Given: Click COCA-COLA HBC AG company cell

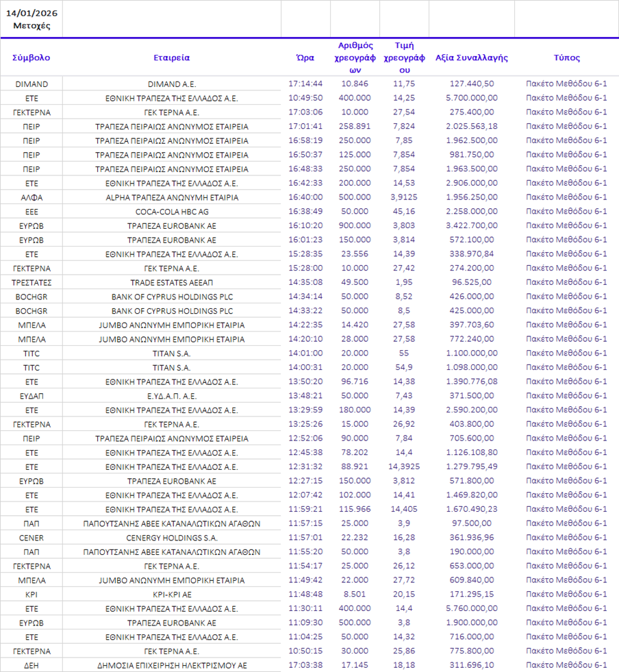Looking at the screenshot, I should click(x=172, y=212).
